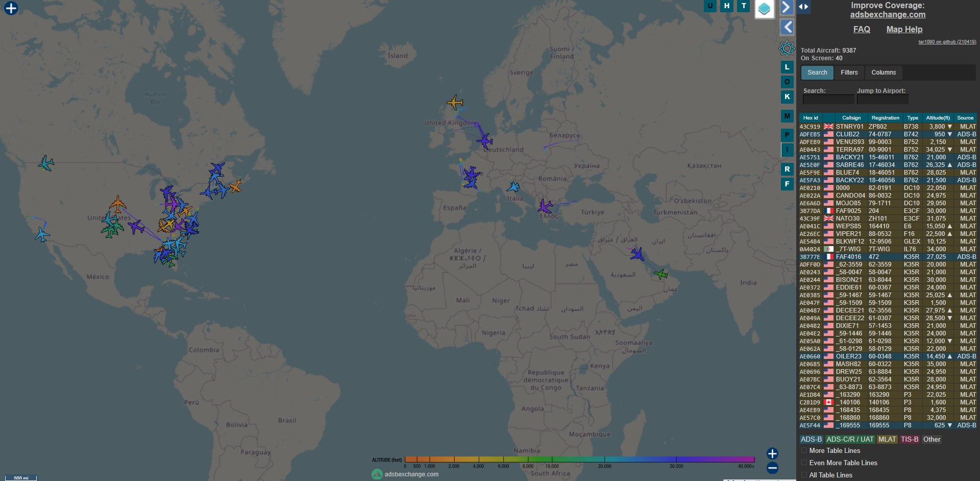Image resolution: width=980 pixels, height=481 pixels.
Task: Select the OILER23 aircraft row
Action: pos(888,356)
